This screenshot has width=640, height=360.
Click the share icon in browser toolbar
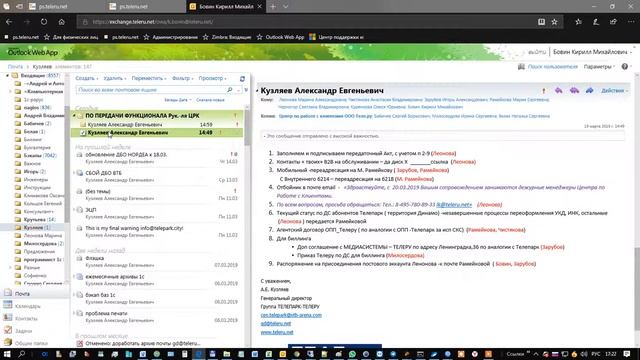[x=613, y=22]
